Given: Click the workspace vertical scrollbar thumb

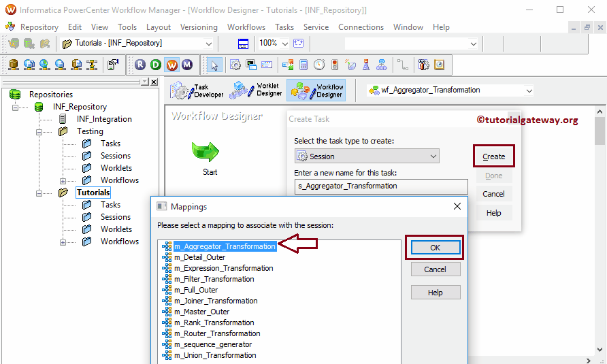Looking at the screenshot, I should click(x=600, y=131).
